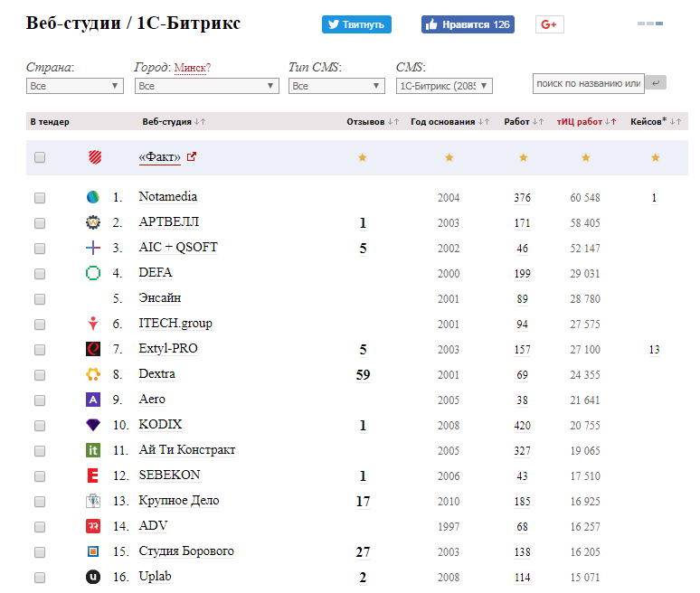Open the ITECH.group studio link
Image resolution: width=700 pixels, height=593 pixels.
175,323
